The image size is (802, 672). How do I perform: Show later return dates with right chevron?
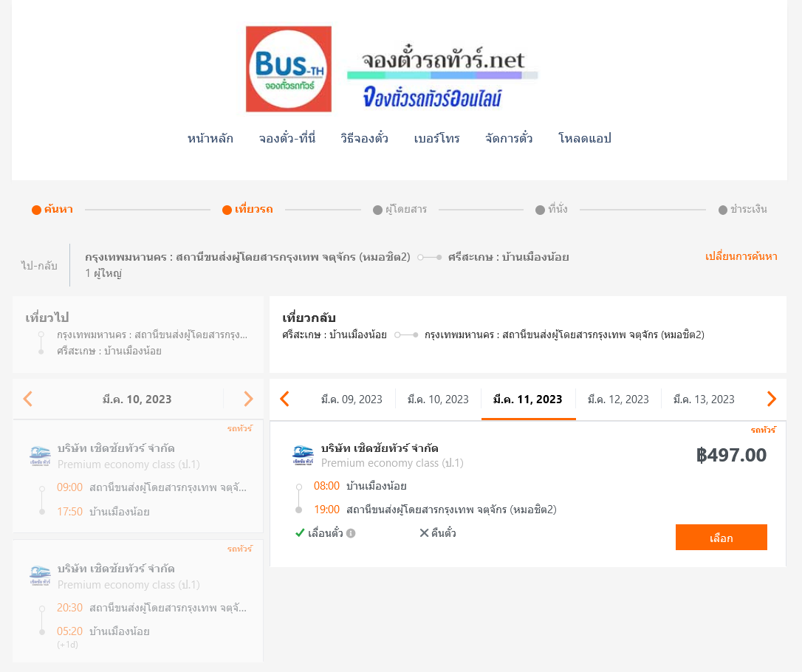tap(772, 399)
